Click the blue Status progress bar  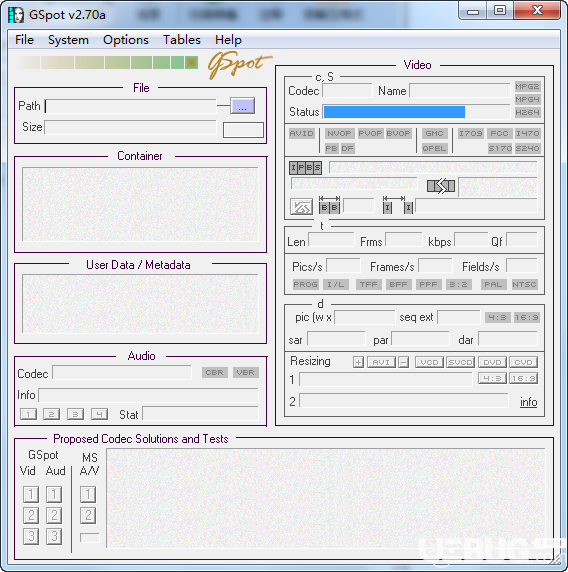[394, 112]
